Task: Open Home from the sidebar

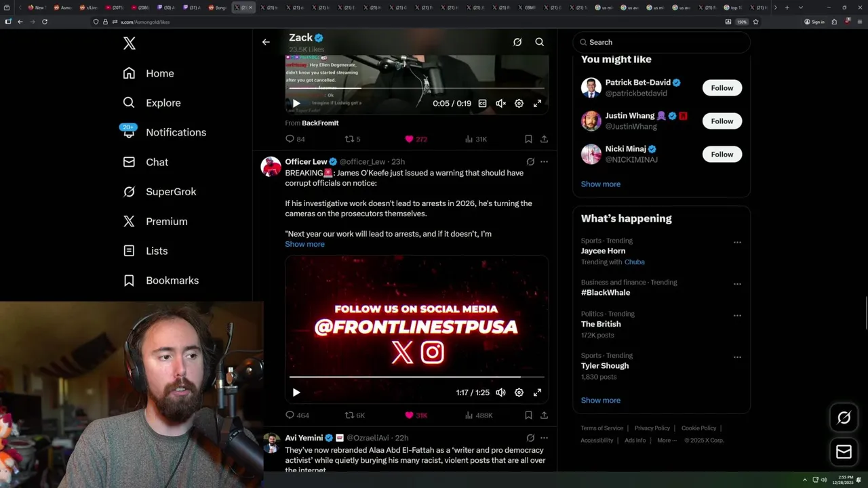Action: coord(149,73)
